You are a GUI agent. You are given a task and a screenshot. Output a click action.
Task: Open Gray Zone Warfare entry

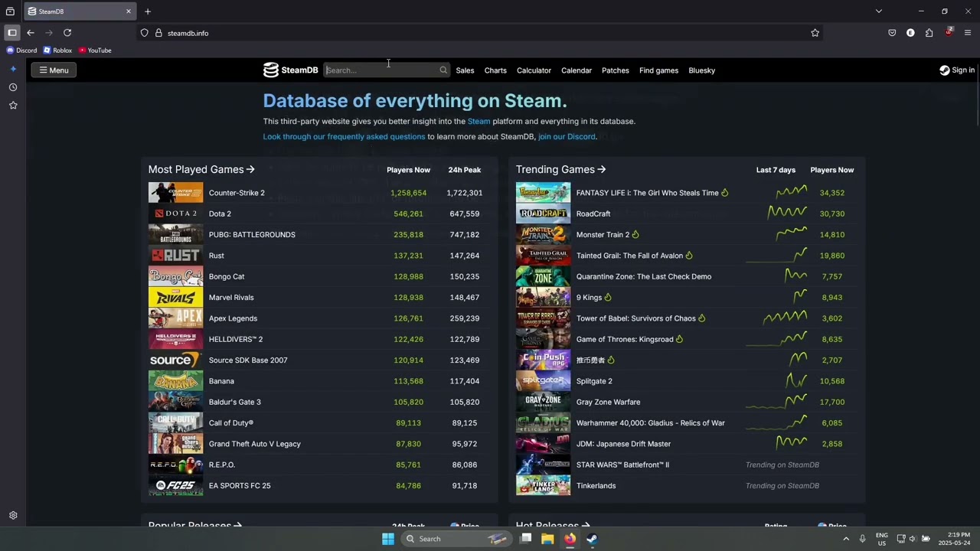(x=608, y=402)
